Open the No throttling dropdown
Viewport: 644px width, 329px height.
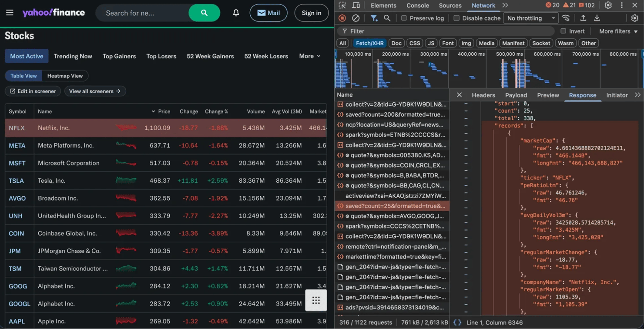530,18
